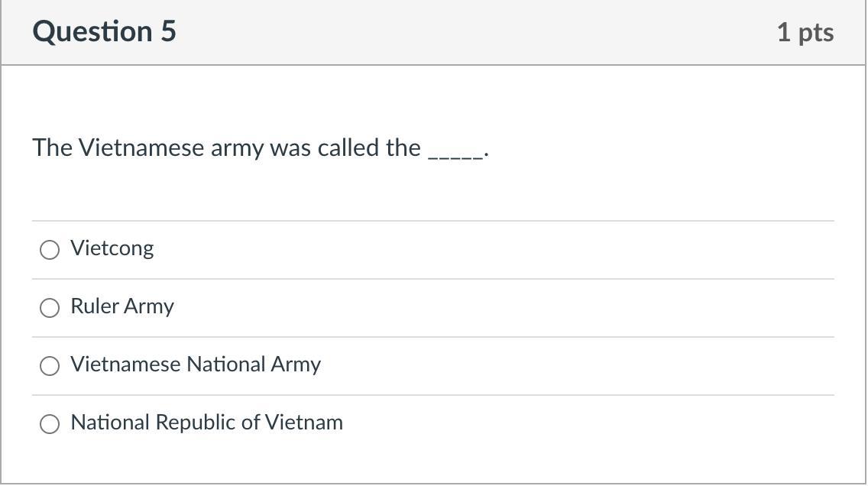Click the "Vietnamese National Army" label text
The height and width of the screenshot is (486, 868).
tap(195, 364)
